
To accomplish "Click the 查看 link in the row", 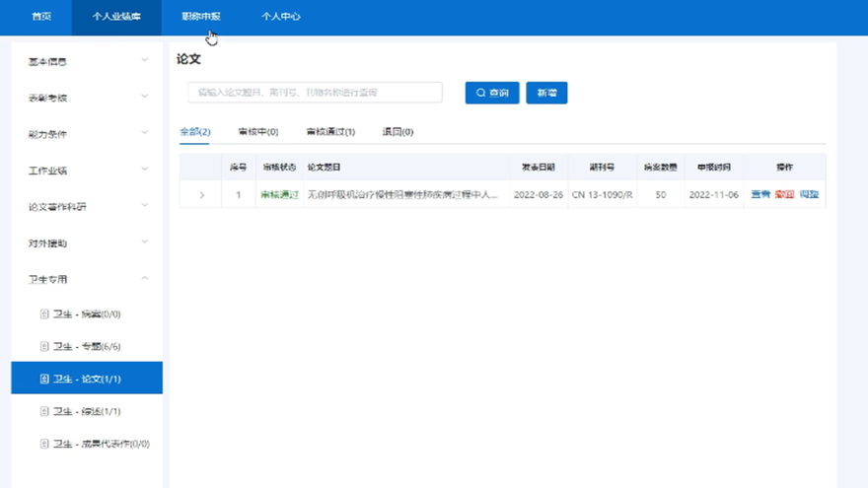I will pos(760,195).
